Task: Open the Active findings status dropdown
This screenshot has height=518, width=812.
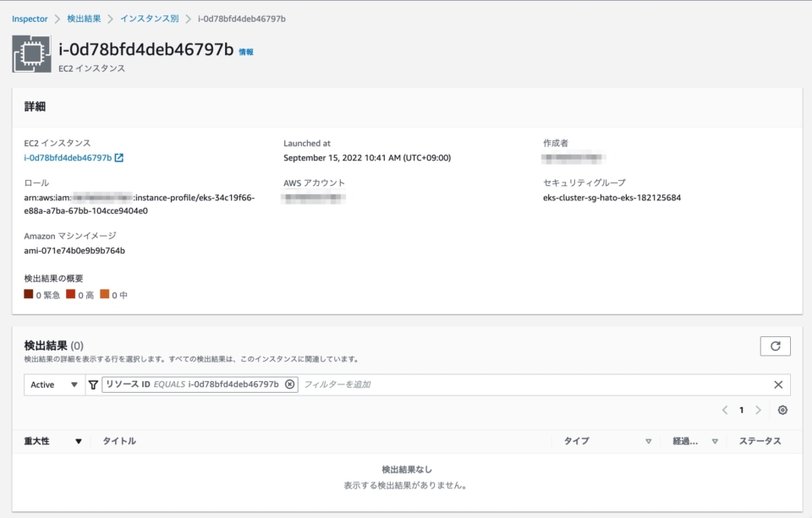Action: click(52, 384)
